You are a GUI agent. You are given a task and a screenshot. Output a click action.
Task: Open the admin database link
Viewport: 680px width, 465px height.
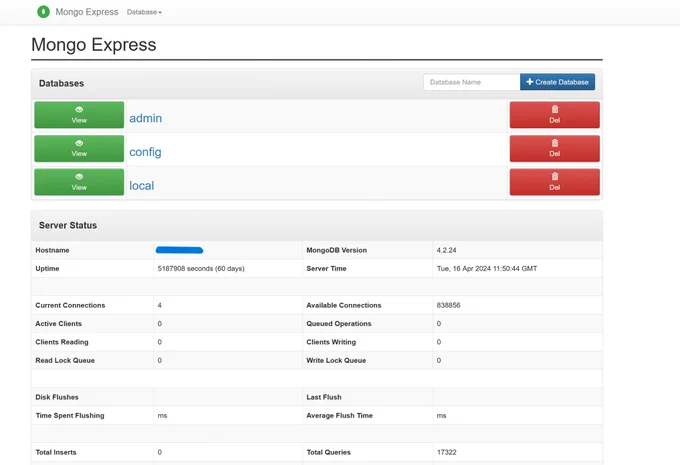pyautogui.click(x=145, y=118)
